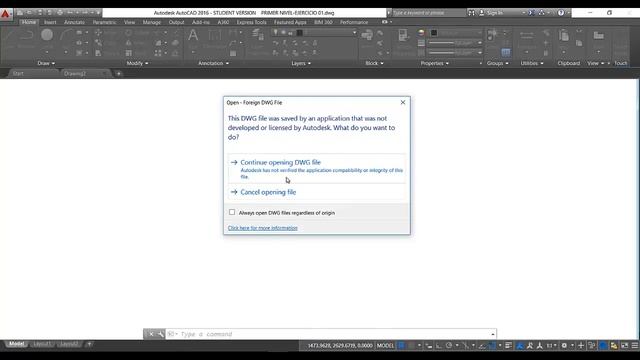Image resolution: width=640 pixels, height=360 pixels.
Task: Add a new drawing tab with plus
Action: tap(119, 73)
